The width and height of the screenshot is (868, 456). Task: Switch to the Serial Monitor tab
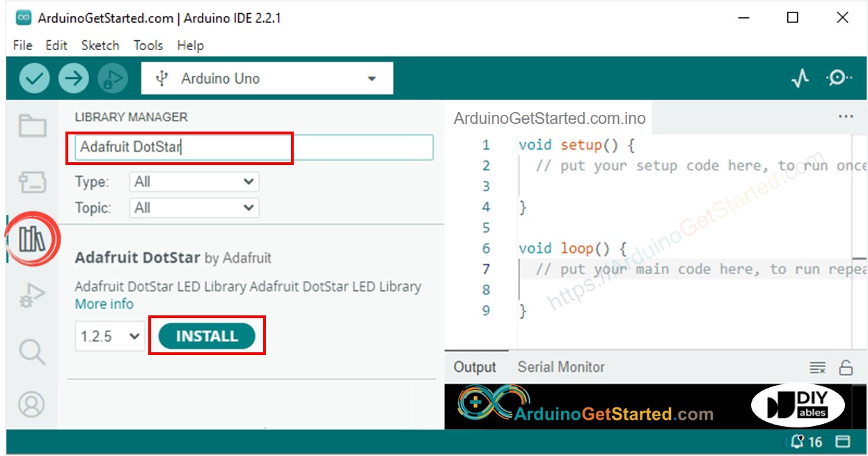coord(560,367)
